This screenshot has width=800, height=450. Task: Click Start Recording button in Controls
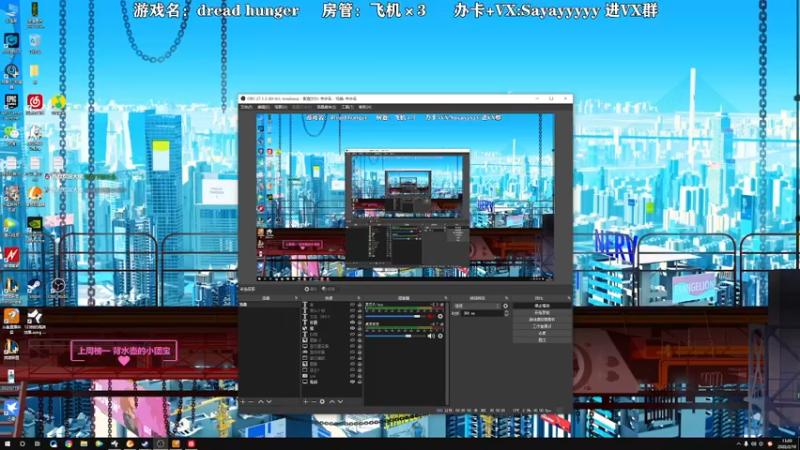point(542,313)
